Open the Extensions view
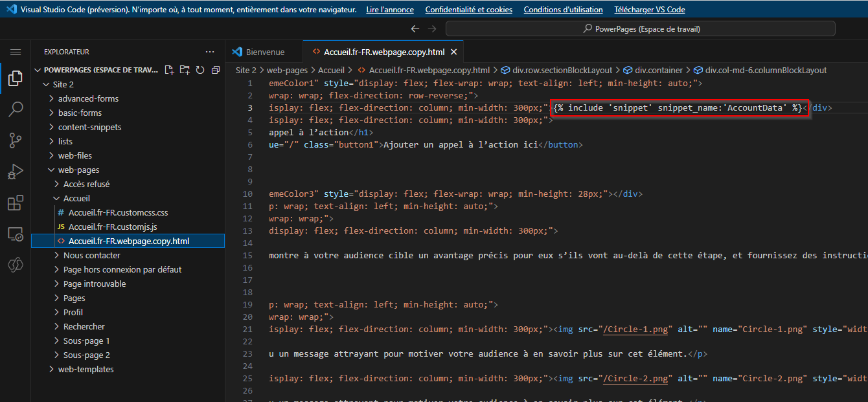The height and width of the screenshot is (402, 868). click(16, 203)
